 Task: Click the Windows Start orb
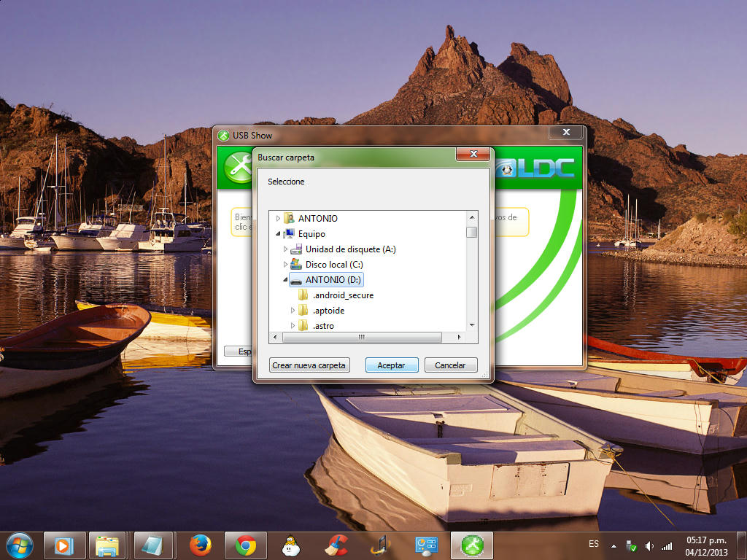[x=18, y=545]
